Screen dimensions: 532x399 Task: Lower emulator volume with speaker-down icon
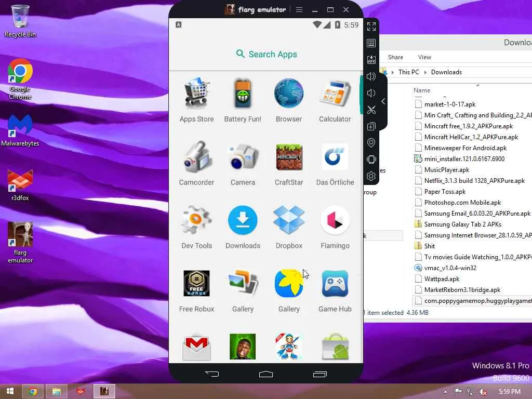click(371, 93)
